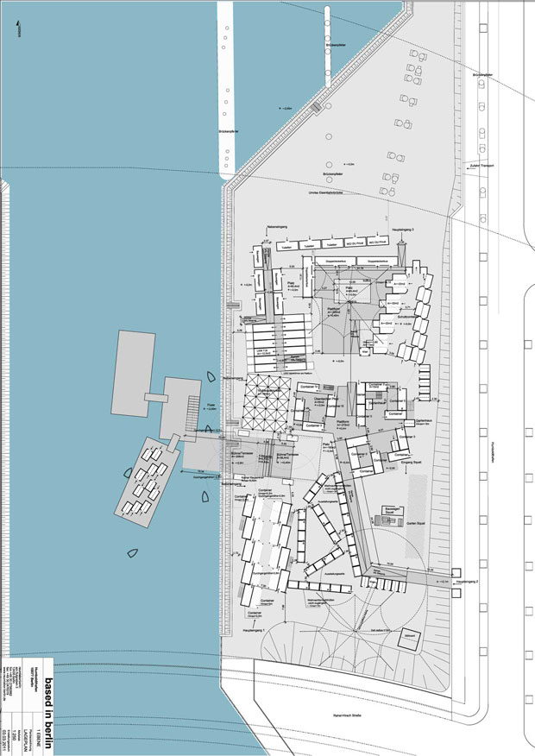
Task: Click the Hauptzugang 3 entrance label
Action: (402, 230)
